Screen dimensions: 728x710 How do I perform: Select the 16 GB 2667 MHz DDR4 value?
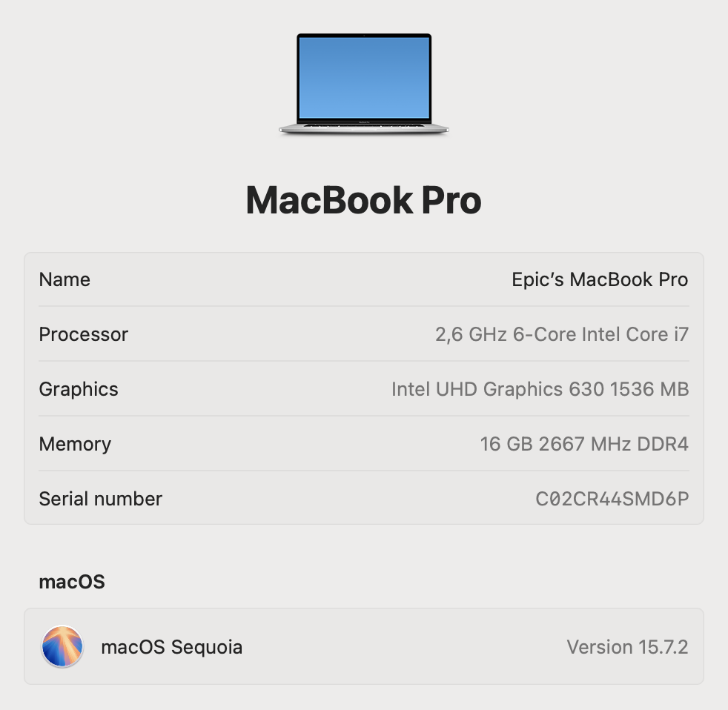[584, 444]
